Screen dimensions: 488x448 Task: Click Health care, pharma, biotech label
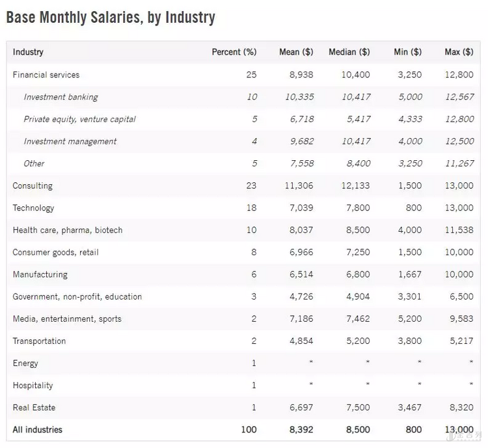[68, 230]
